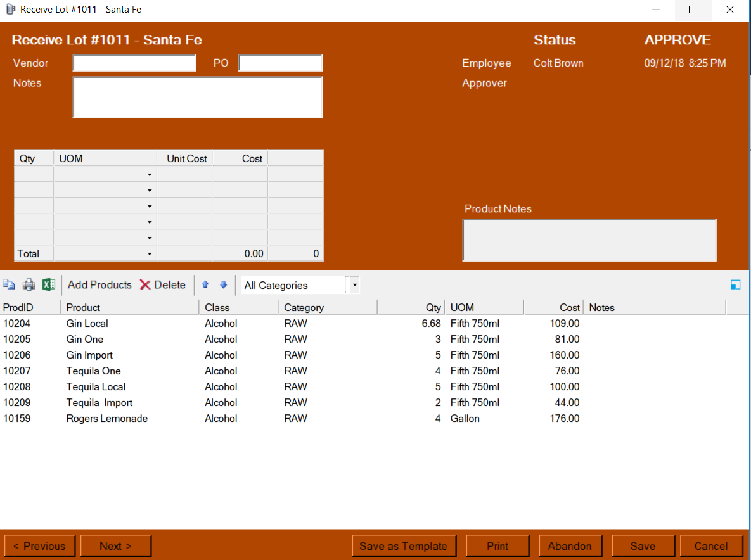
Task: Click the red X Delete icon
Action: 145,285
